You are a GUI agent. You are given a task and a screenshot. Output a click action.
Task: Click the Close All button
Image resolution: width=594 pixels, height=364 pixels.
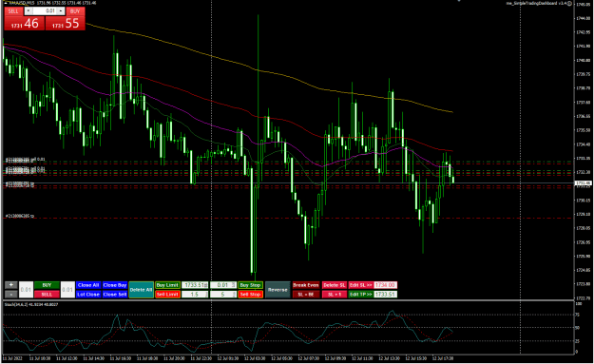pyautogui.click(x=88, y=285)
